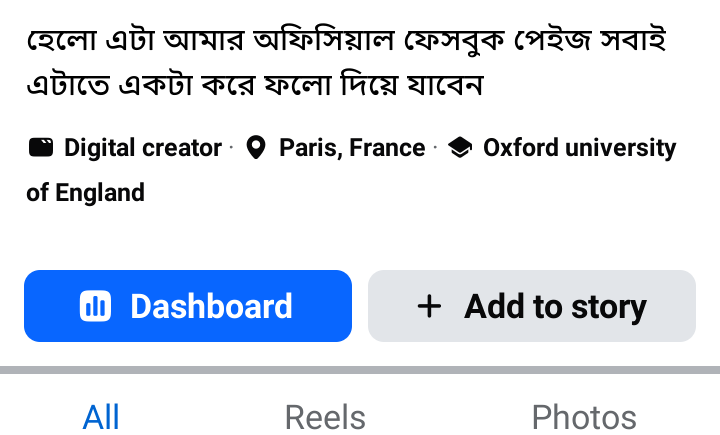The height and width of the screenshot is (435, 720).
Task: Open the blue Dashboard button
Action: point(188,306)
